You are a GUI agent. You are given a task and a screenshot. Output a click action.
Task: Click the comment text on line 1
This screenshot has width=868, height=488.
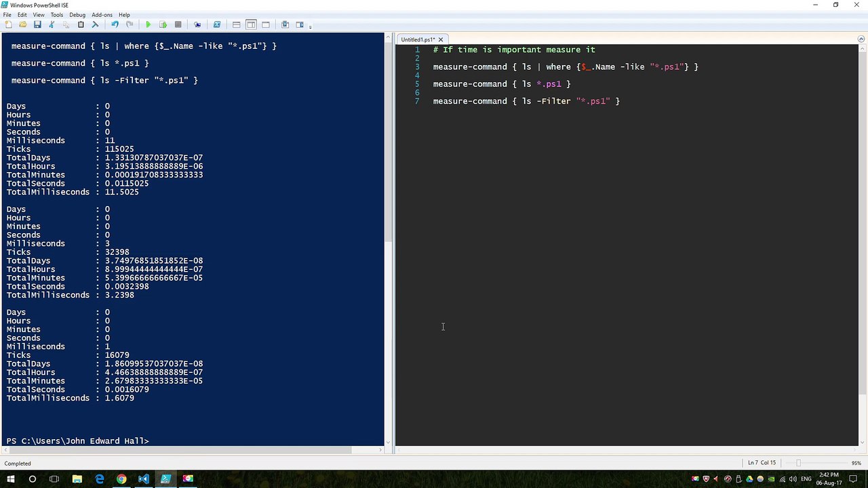pos(514,49)
